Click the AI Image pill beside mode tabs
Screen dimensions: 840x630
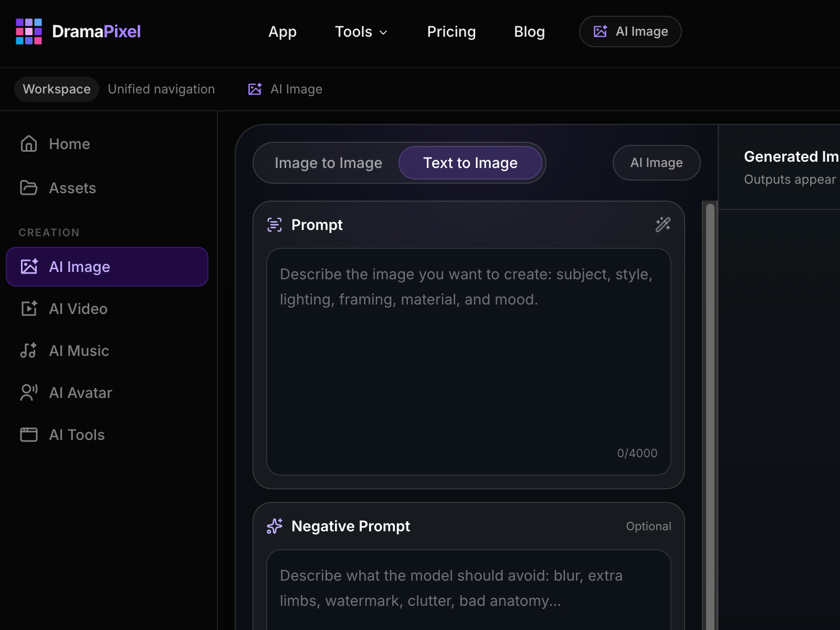pyautogui.click(x=656, y=163)
